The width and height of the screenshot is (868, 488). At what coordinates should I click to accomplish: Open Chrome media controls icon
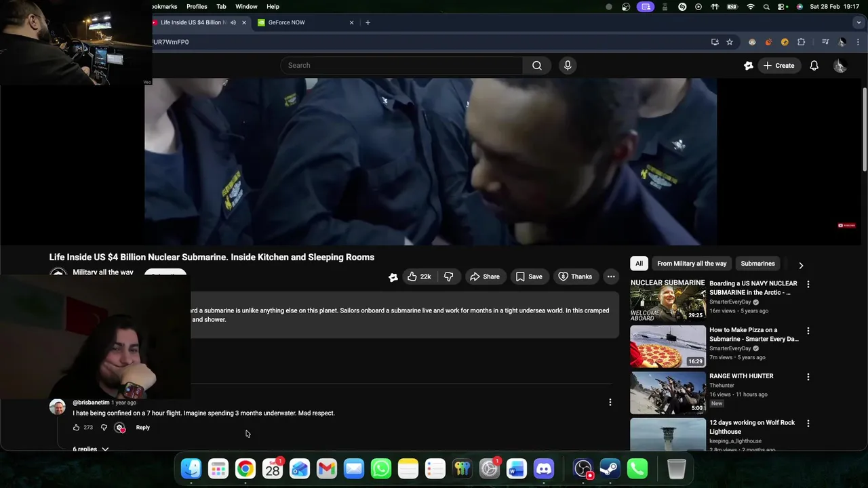point(825,42)
